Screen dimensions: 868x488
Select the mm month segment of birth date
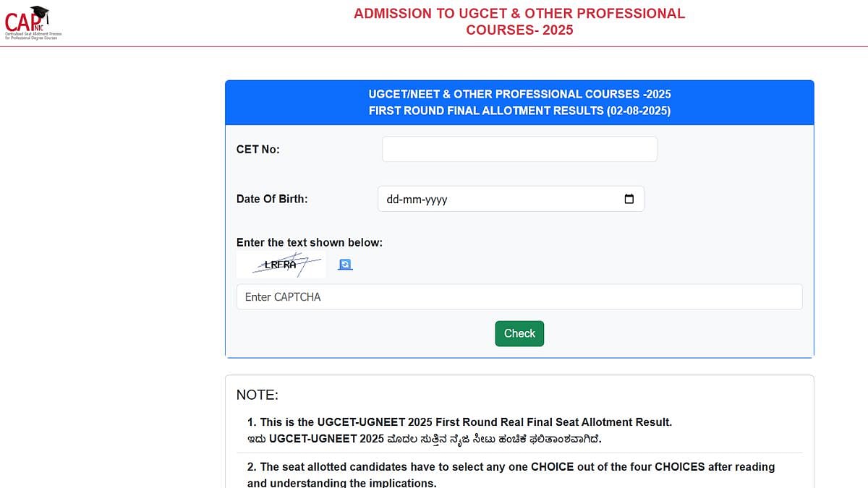coord(414,200)
